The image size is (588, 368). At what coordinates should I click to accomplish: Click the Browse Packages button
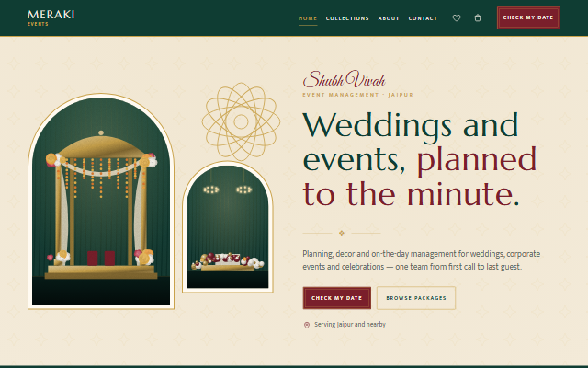[416, 298]
